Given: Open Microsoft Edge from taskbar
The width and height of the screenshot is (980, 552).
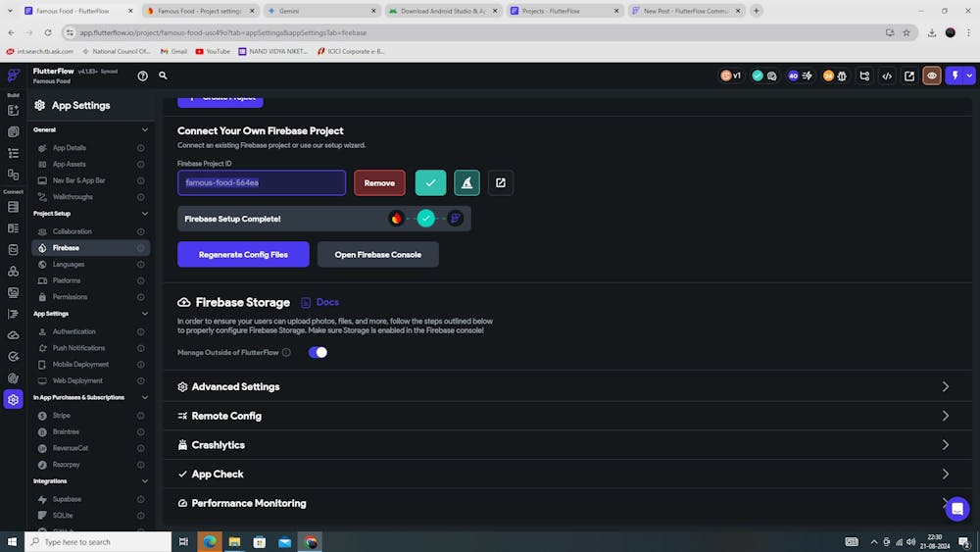Looking at the screenshot, I should 210,542.
